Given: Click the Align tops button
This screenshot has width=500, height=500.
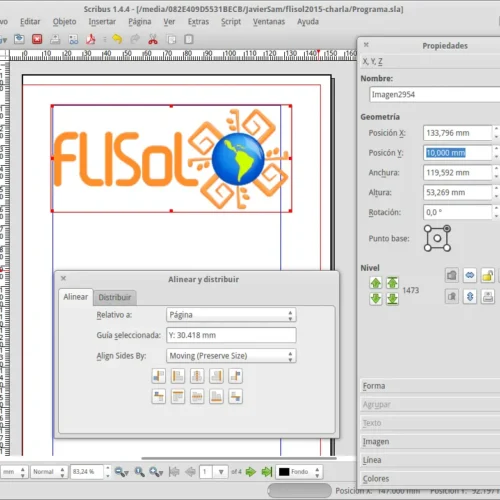Looking at the screenshot, I should coord(178,397).
